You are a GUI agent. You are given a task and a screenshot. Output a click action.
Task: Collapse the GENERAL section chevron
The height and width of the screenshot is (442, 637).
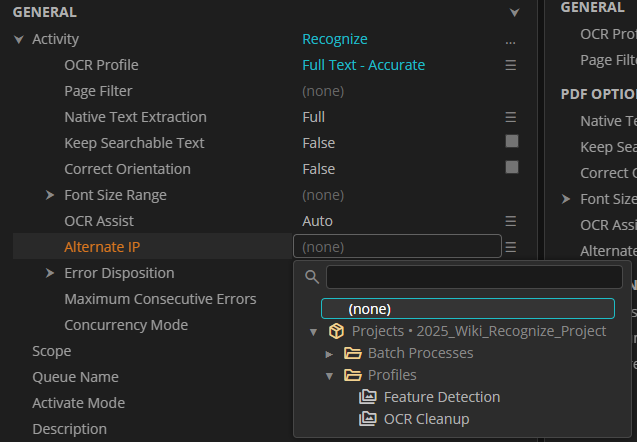(x=514, y=12)
